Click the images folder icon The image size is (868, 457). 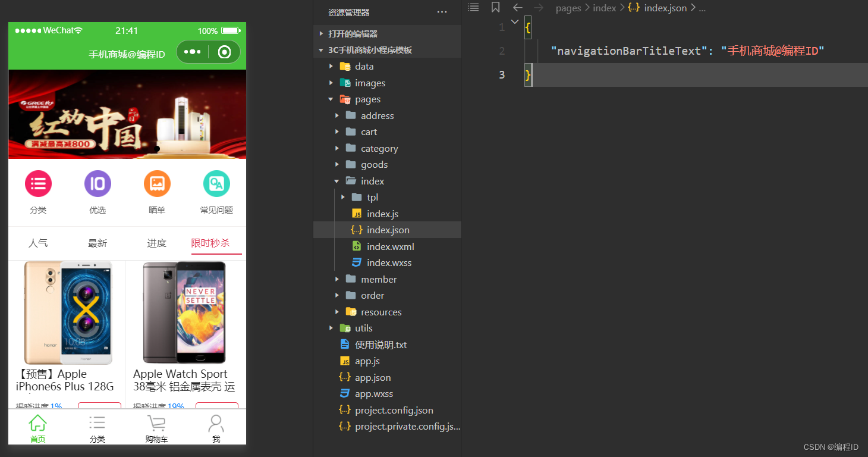pyautogui.click(x=345, y=83)
